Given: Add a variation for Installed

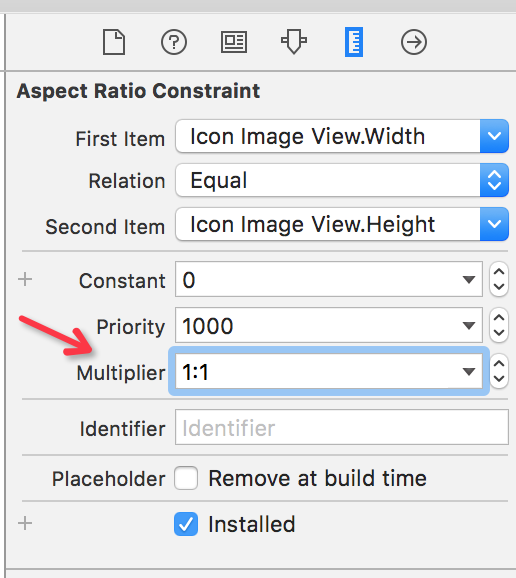Looking at the screenshot, I should click(x=25, y=523).
